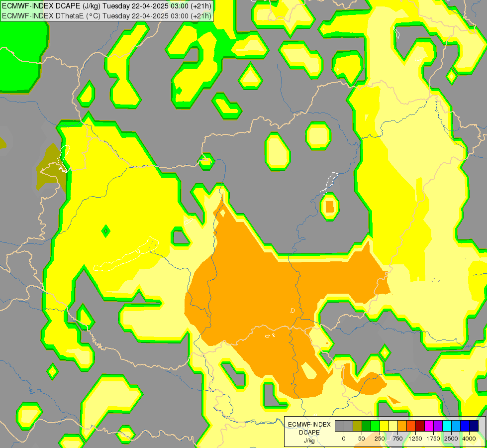This screenshot has height=448, width=487.
Task: Click the red-orange legend swatch
Action: click(411, 426)
